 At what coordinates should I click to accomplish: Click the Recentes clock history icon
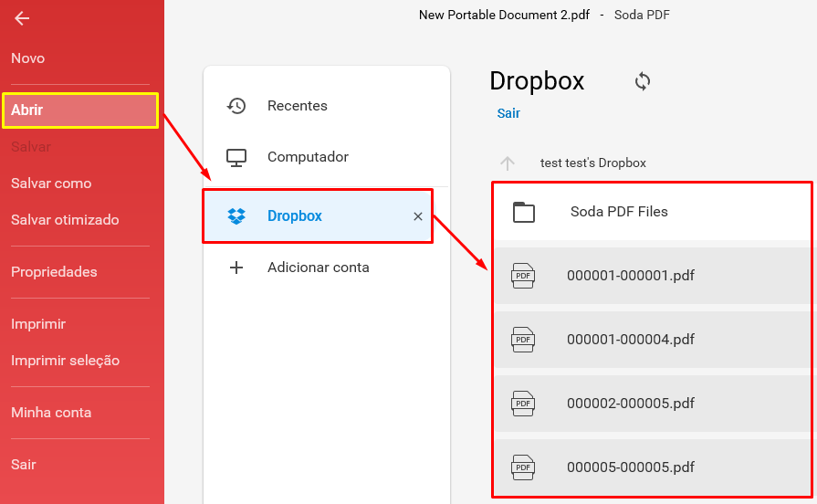pyautogui.click(x=236, y=106)
